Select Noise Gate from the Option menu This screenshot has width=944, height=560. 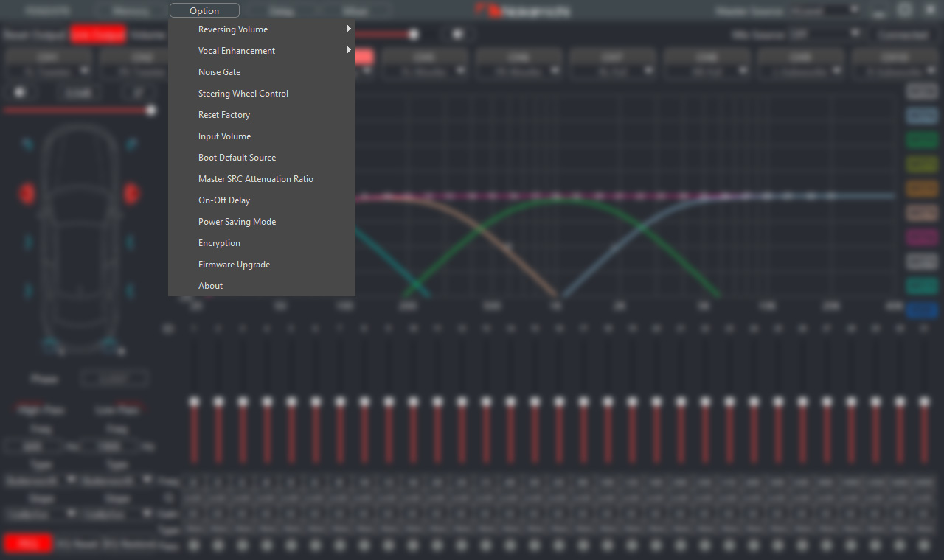[x=219, y=72]
